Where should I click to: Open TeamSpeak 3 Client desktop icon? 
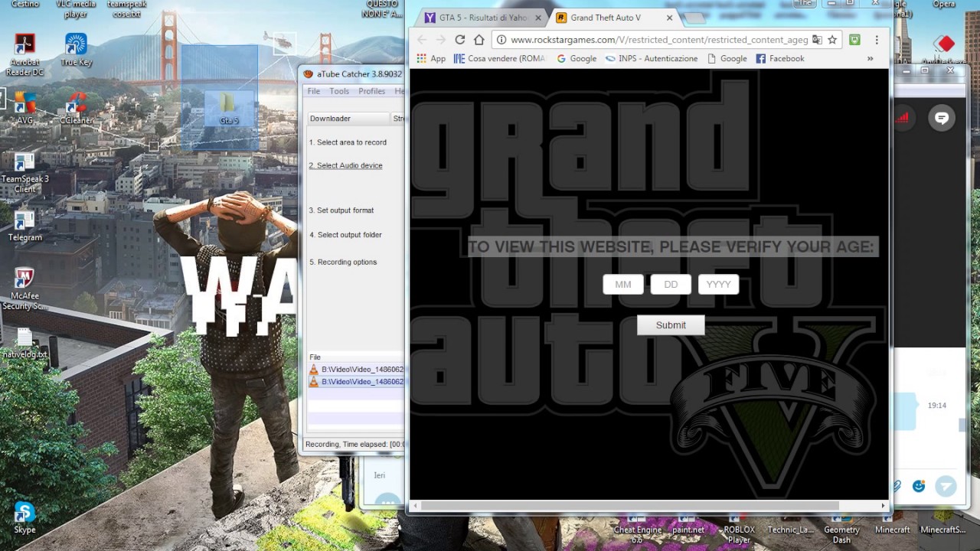24,172
